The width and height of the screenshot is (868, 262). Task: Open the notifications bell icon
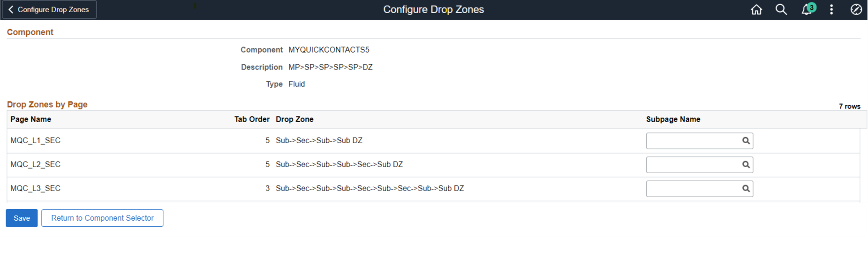(x=807, y=10)
